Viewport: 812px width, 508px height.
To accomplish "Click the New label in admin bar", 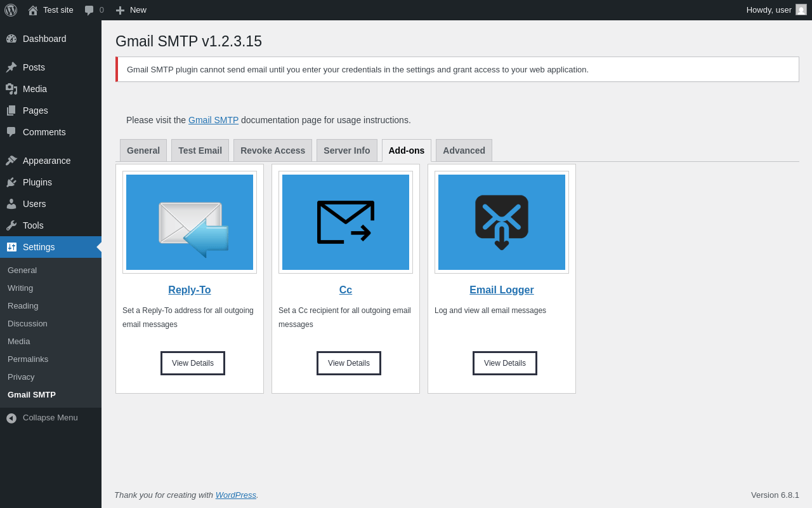I will (138, 10).
